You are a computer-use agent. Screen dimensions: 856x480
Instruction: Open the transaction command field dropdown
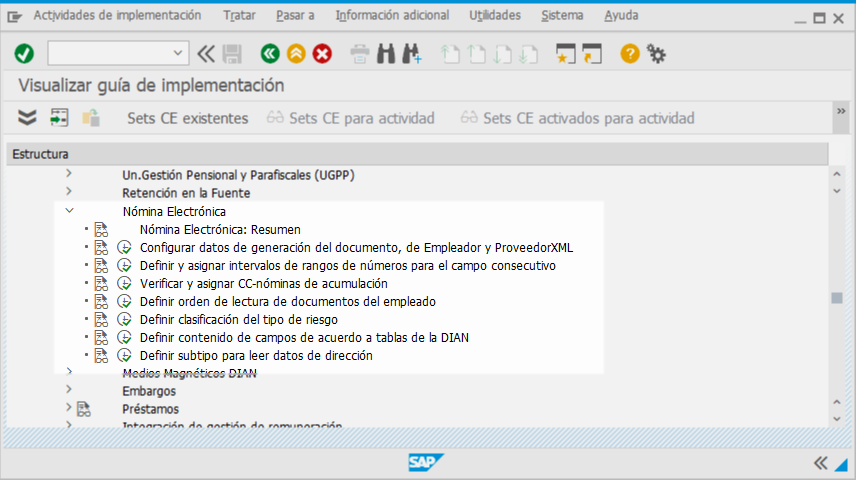coord(177,53)
